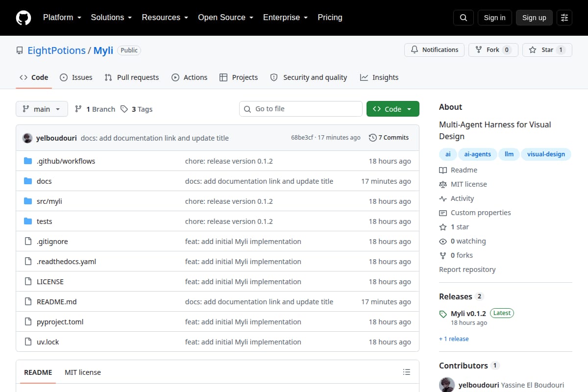Open the commit hash 68be3cf
The image size is (588, 392).
click(x=302, y=138)
